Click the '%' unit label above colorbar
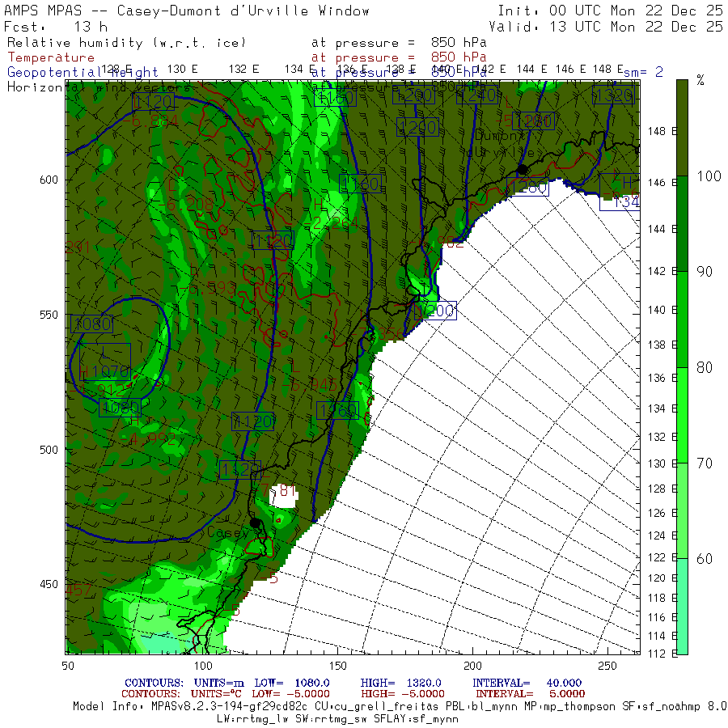Image resolution: width=728 pixels, height=728 pixels. (700, 80)
